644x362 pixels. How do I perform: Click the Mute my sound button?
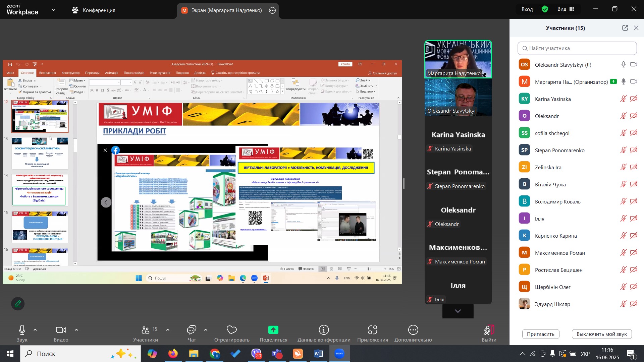click(601, 334)
